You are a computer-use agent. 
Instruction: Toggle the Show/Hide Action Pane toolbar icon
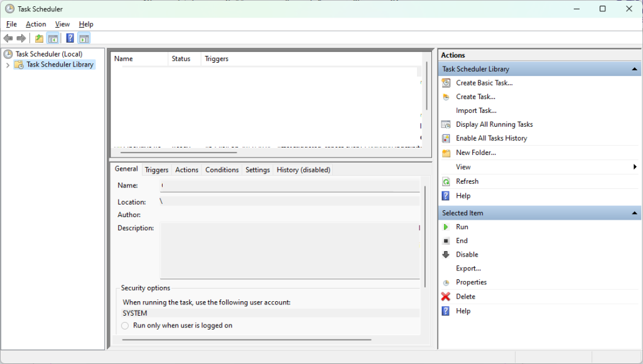[84, 38]
